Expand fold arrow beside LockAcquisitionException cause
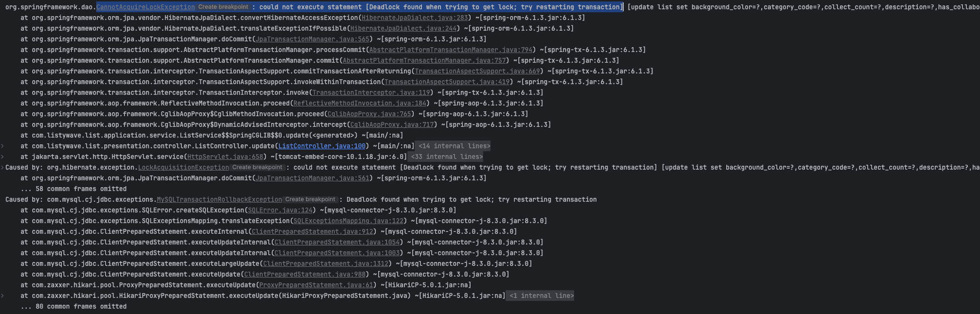Screen dimensions: 980x314 tap(2, 168)
